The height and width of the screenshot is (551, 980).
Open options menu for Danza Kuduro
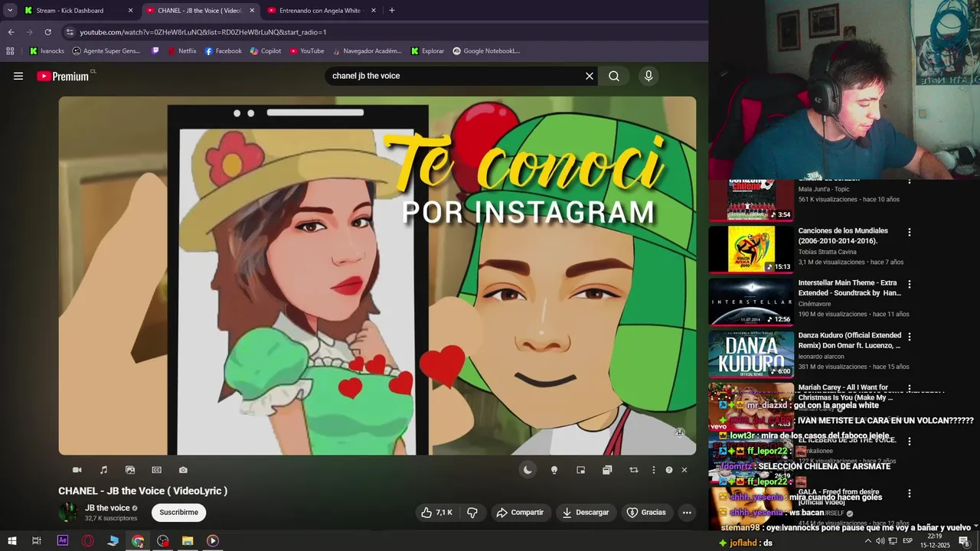pyautogui.click(x=910, y=337)
